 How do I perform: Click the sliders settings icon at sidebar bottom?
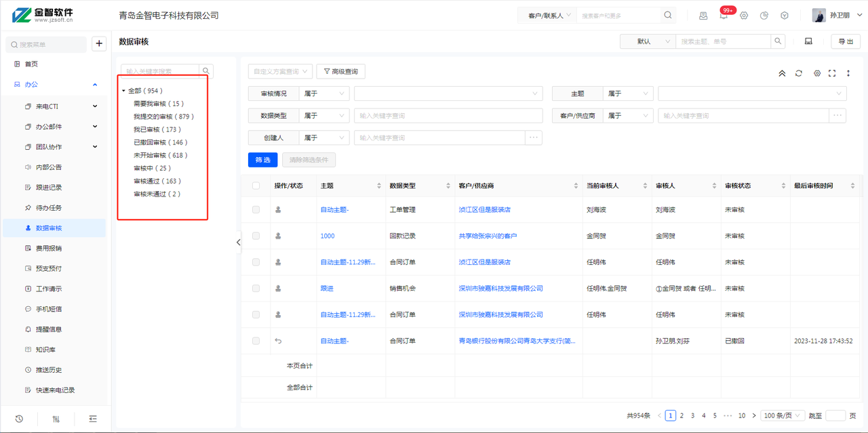[x=56, y=419]
